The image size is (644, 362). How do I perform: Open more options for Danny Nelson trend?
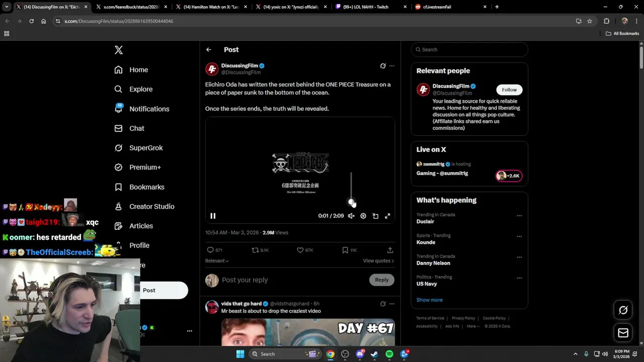519,257
